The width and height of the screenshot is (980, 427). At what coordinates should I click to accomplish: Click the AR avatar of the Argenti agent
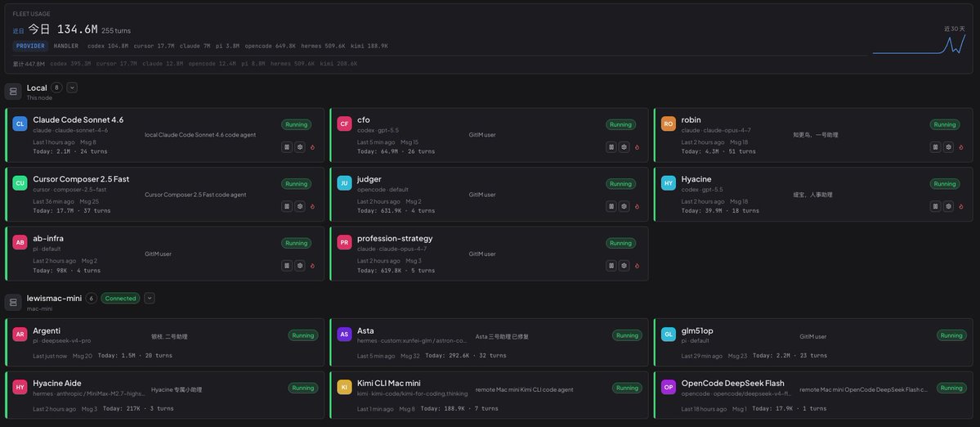pyautogui.click(x=20, y=335)
